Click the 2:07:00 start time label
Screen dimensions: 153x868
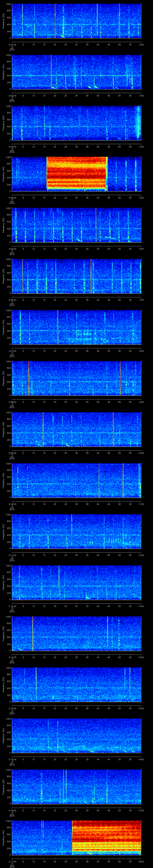[12, 351]
